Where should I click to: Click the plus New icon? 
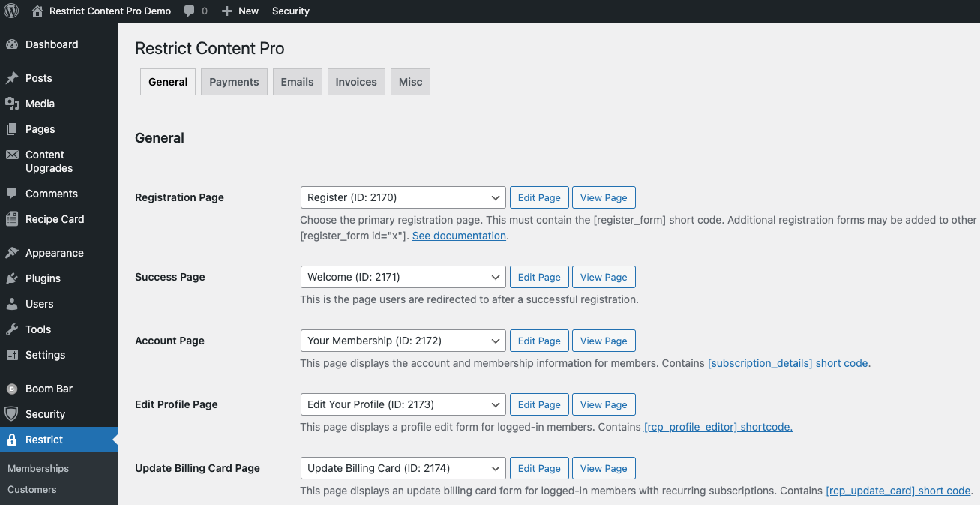click(227, 11)
